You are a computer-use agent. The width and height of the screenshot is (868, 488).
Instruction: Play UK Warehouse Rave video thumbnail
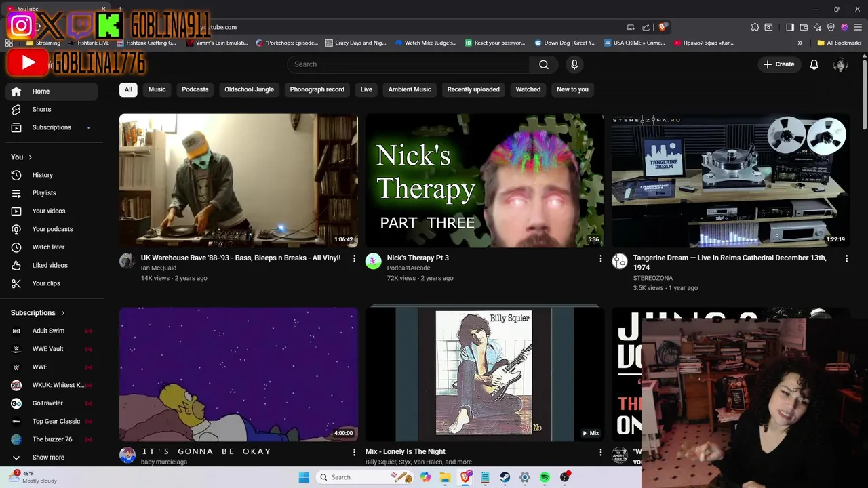tap(239, 180)
